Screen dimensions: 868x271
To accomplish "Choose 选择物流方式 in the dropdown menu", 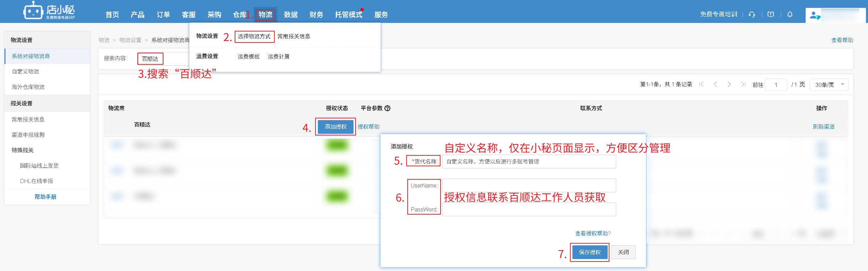I will point(254,36).
